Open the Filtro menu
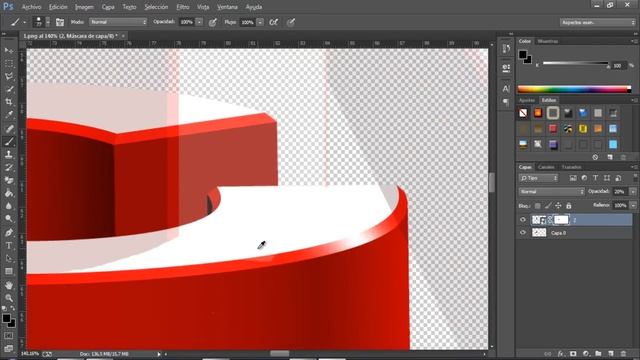The image size is (640, 360). 183,7
